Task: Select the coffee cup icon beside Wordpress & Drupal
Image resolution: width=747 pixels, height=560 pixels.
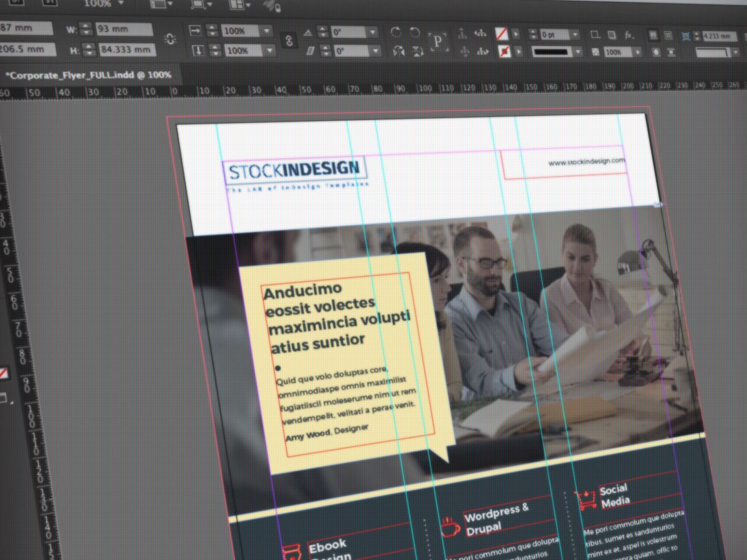Action: click(x=450, y=526)
